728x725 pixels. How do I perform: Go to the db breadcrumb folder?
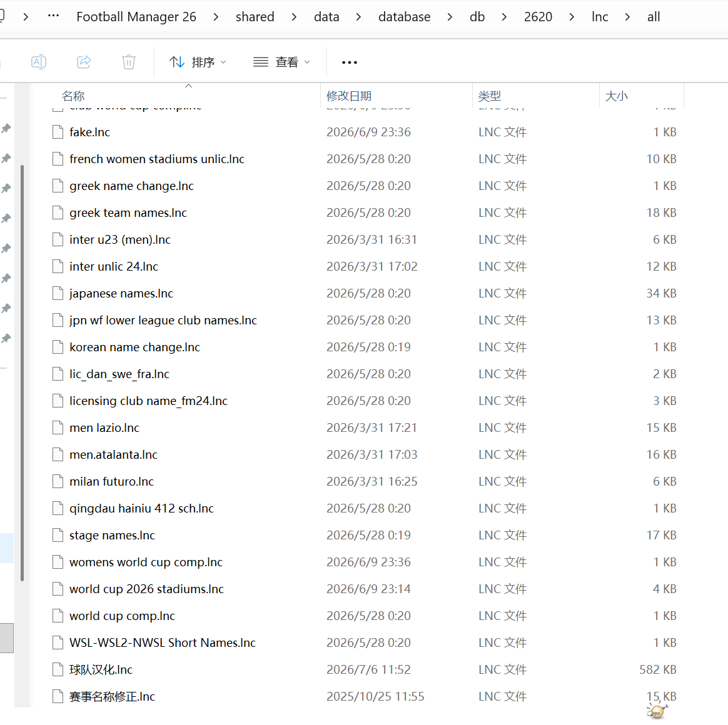point(477,17)
